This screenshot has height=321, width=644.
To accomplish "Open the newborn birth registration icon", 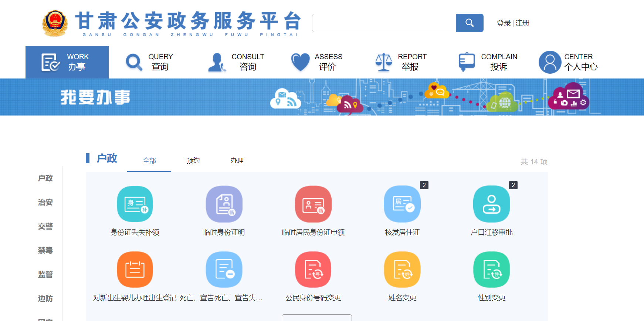I will click(x=135, y=270).
